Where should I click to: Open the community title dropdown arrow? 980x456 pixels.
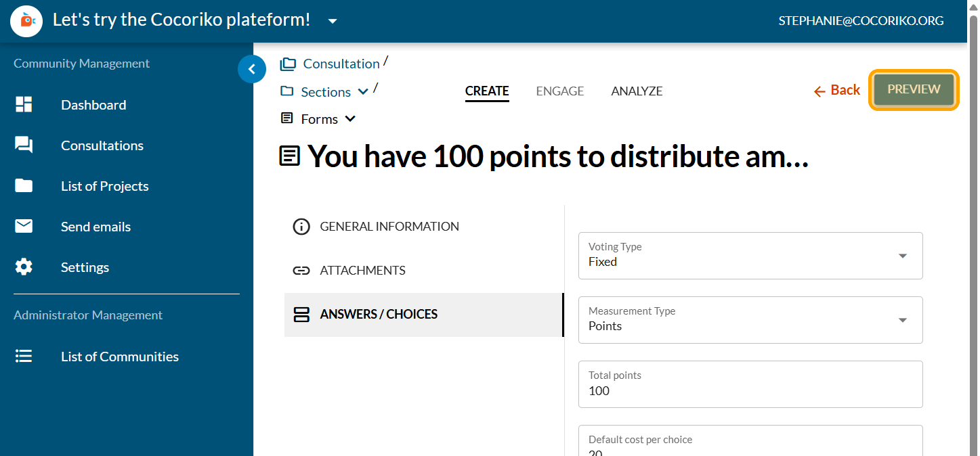pos(333,21)
